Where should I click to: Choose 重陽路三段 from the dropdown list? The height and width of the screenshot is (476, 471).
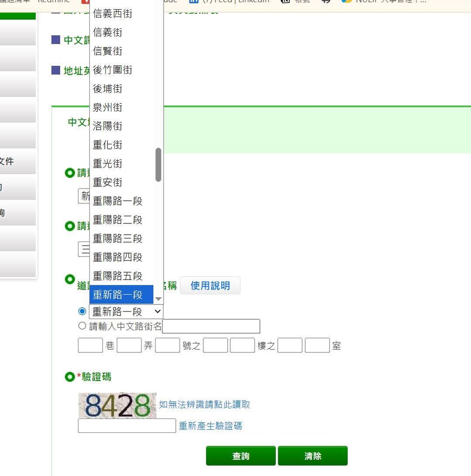(x=121, y=239)
